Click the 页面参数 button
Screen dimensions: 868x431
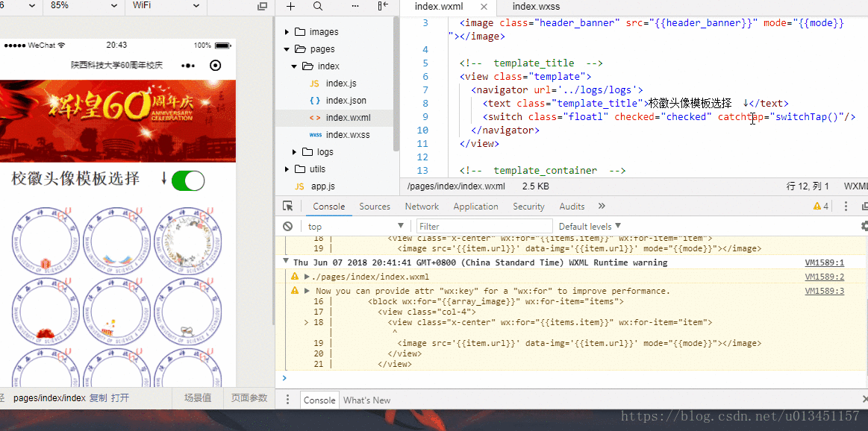(249, 397)
